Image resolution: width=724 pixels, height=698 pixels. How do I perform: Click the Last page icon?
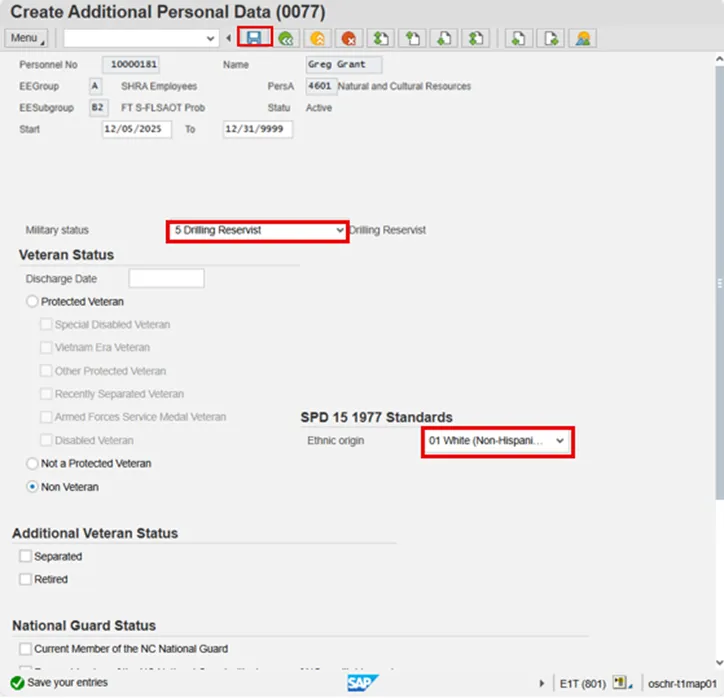[476, 38]
